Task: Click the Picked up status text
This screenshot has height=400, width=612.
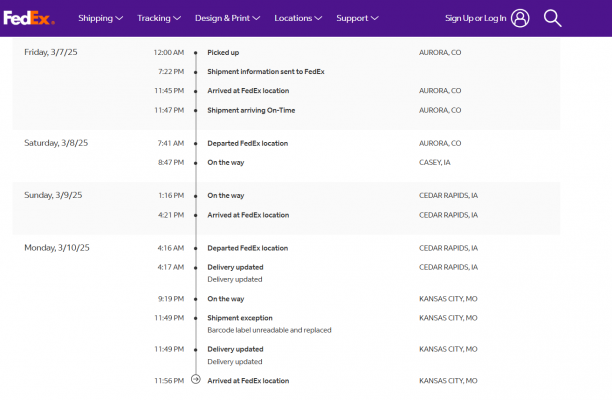Action: click(223, 52)
